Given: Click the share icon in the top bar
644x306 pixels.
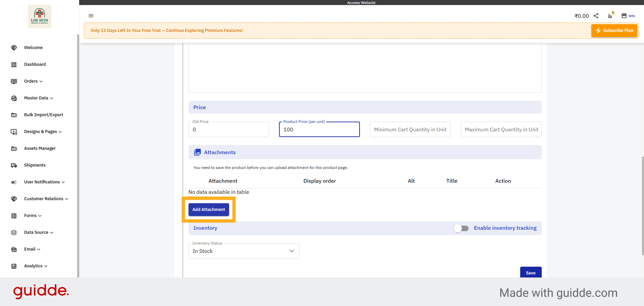Looking at the screenshot, I should coord(596,16).
